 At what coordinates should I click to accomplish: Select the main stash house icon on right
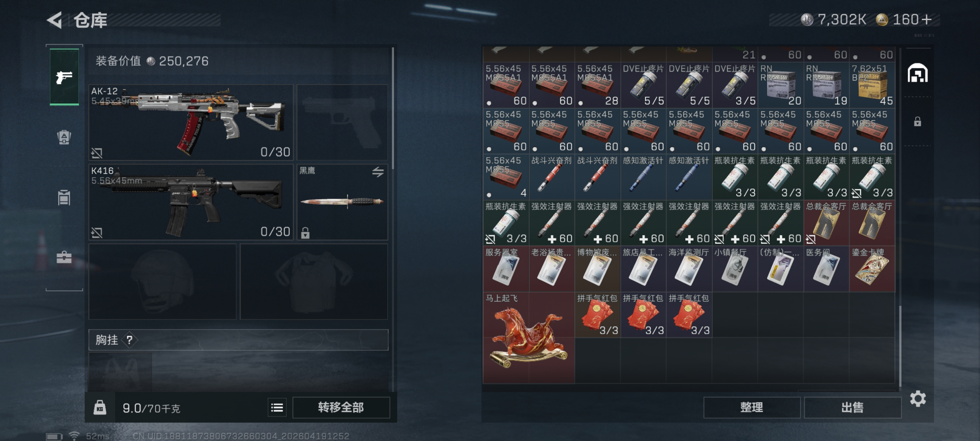918,73
